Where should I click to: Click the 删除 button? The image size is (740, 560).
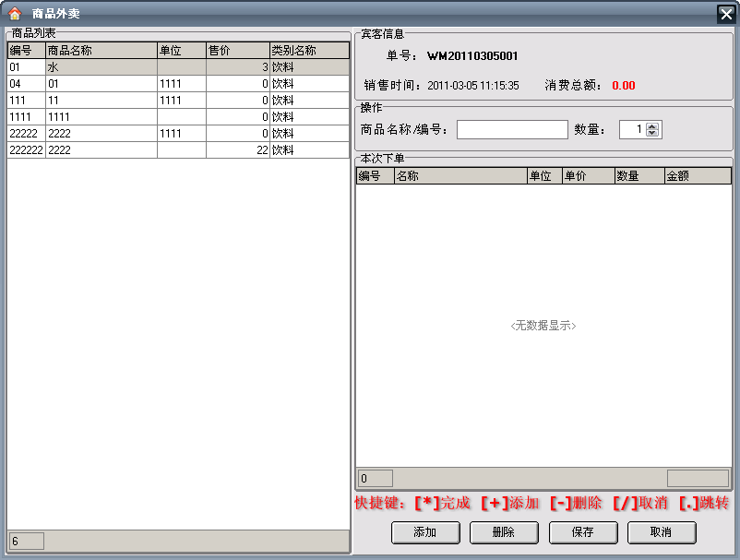504,532
